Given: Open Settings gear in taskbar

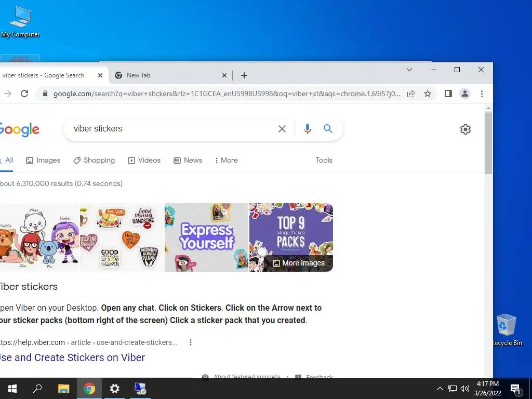Looking at the screenshot, I should tap(115, 389).
